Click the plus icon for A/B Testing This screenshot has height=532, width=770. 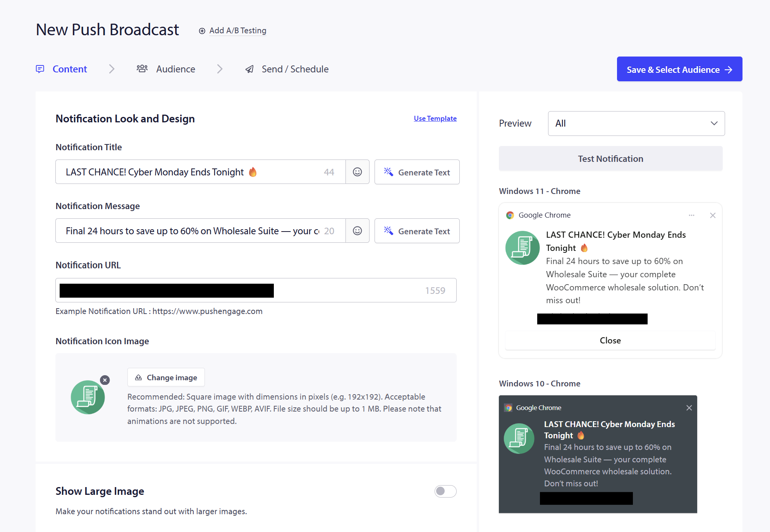pyautogui.click(x=202, y=31)
